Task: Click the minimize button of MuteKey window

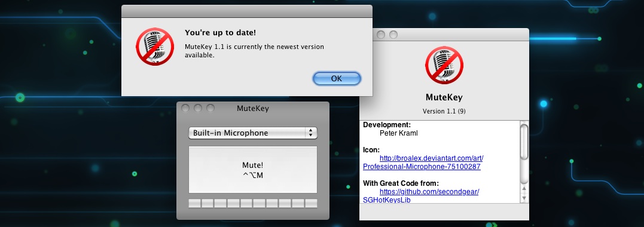Action: (x=197, y=108)
